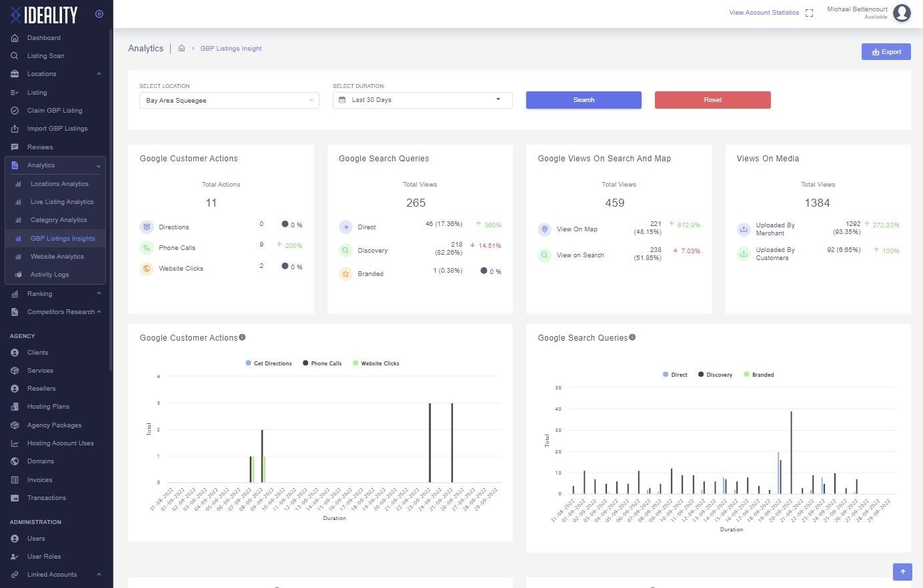Open Category Analytics submenu item
This screenshot has height=588, width=923.
pyautogui.click(x=59, y=220)
